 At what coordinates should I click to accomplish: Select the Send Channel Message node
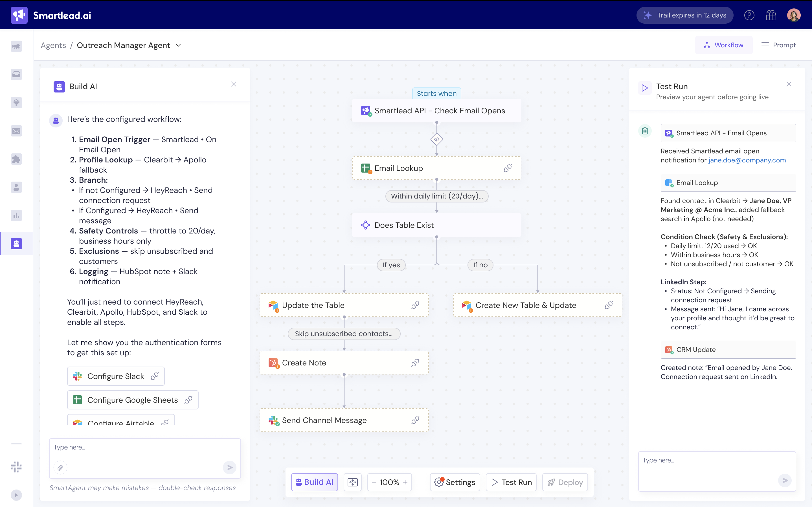coord(344,420)
